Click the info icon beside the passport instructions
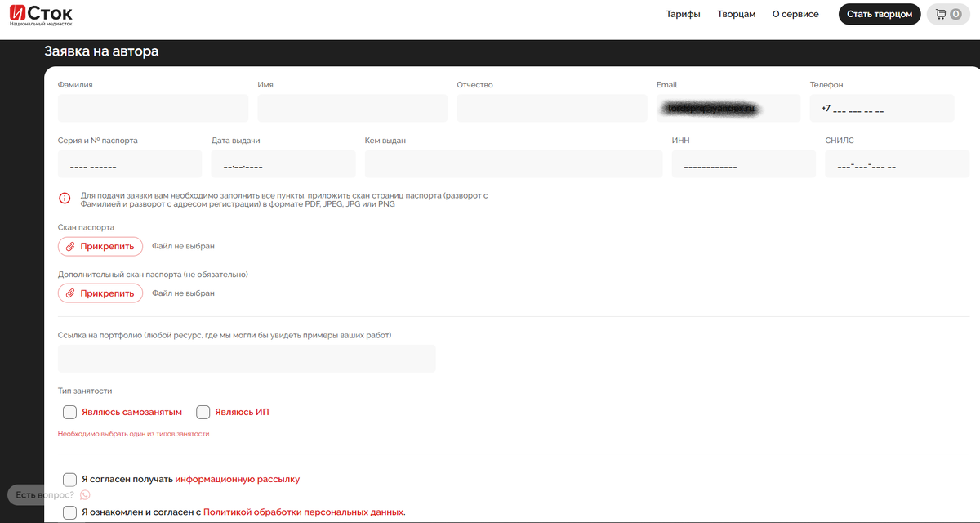 (x=65, y=199)
